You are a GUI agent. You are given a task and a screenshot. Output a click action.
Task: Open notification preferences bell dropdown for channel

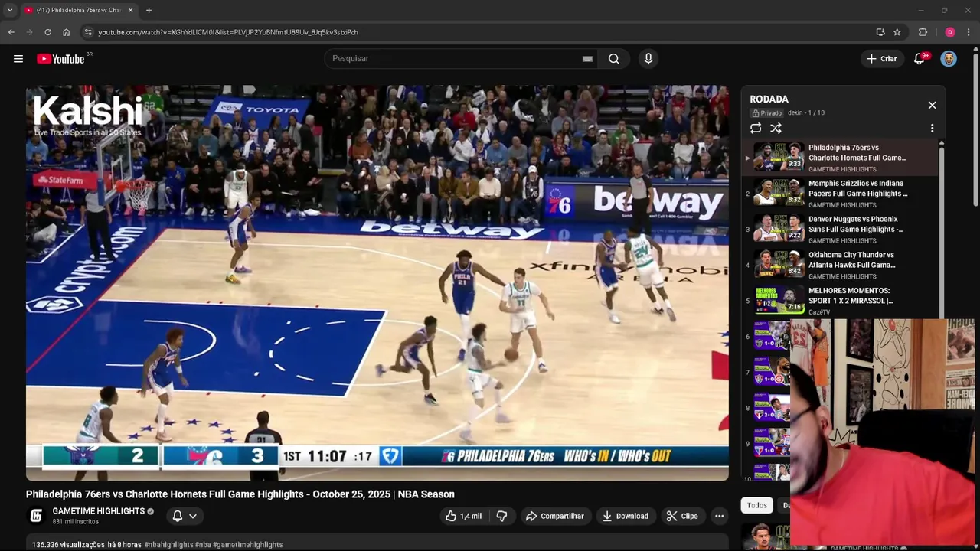click(185, 516)
